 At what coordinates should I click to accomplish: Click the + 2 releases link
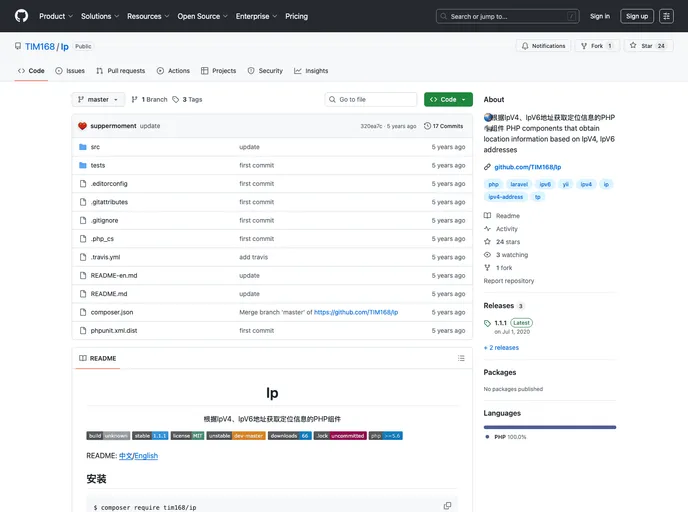point(501,347)
